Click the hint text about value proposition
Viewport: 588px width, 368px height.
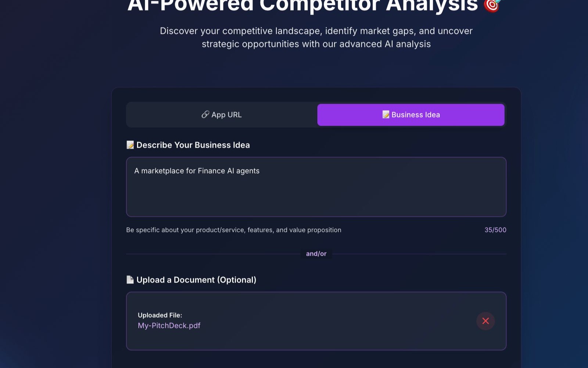click(x=233, y=230)
